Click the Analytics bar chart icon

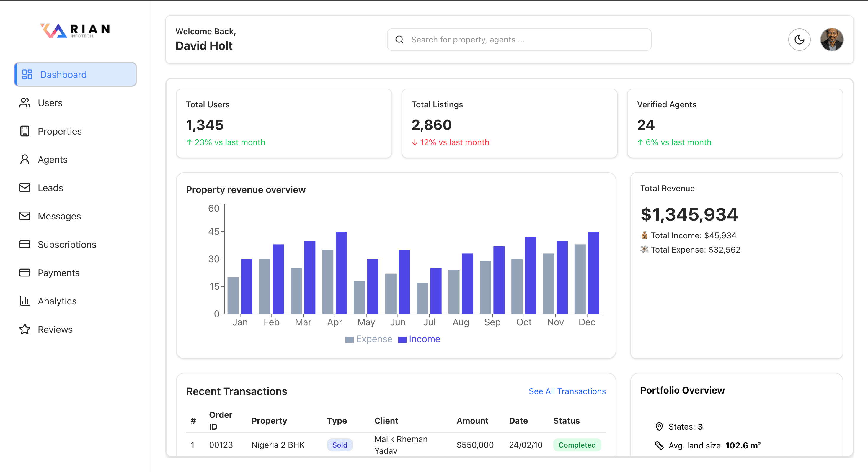pyautogui.click(x=25, y=301)
